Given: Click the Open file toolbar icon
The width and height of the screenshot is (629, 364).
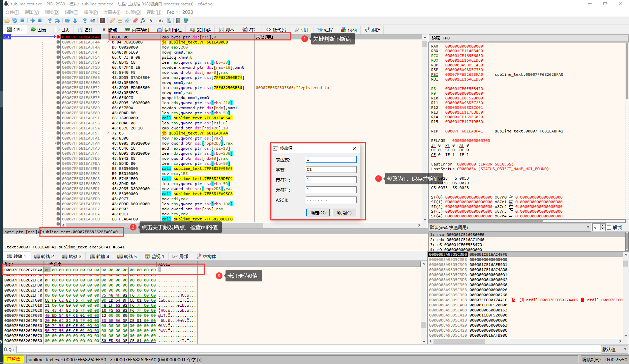Looking at the screenshot, I should tap(7, 21).
